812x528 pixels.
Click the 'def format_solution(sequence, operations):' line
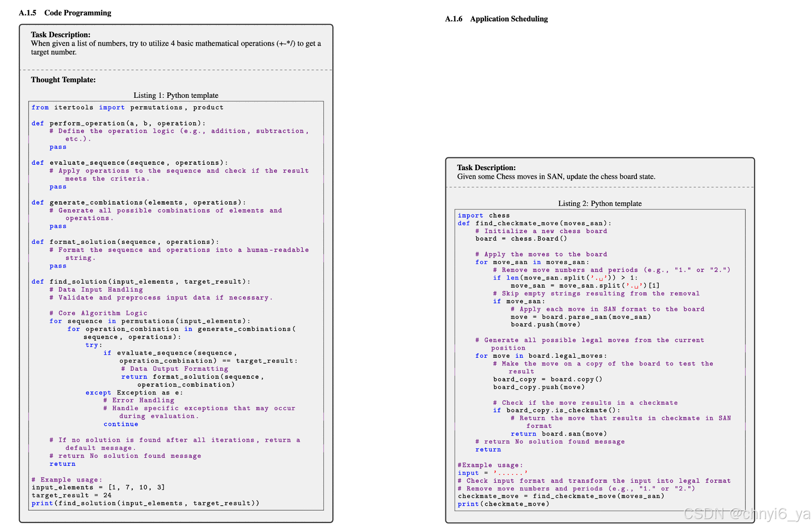[126, 242]
